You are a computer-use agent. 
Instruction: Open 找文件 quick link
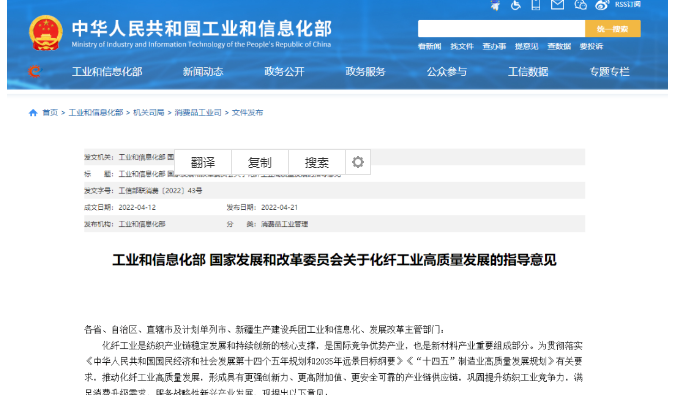click(x=462, y=46)
